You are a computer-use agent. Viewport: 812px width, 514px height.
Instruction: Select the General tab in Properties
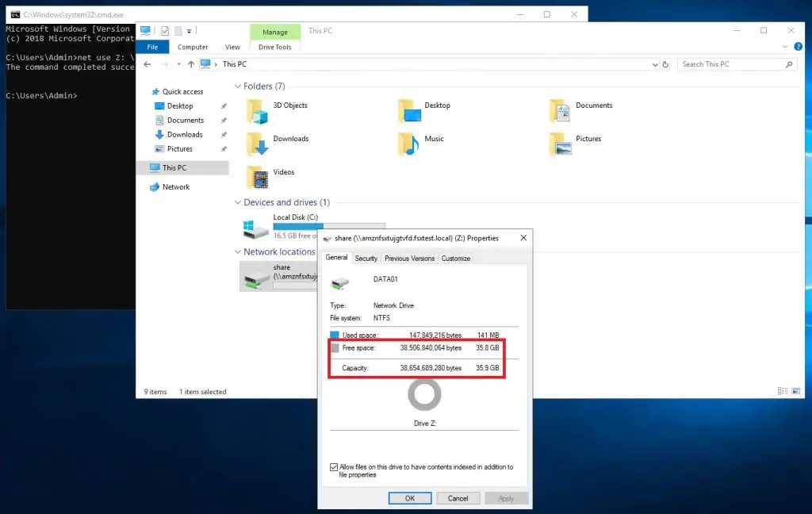pyautogui.click(x=336, y=258)
